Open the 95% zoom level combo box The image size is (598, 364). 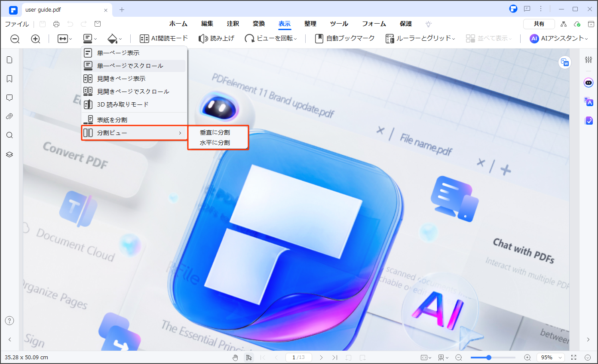[x=551, y=358]
